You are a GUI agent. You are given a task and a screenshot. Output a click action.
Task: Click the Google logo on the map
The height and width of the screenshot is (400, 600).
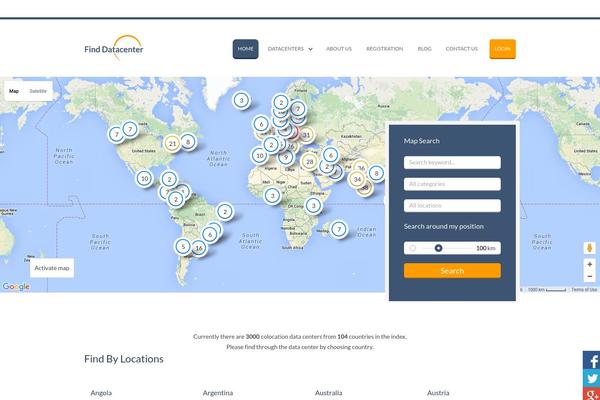(16, 286)
